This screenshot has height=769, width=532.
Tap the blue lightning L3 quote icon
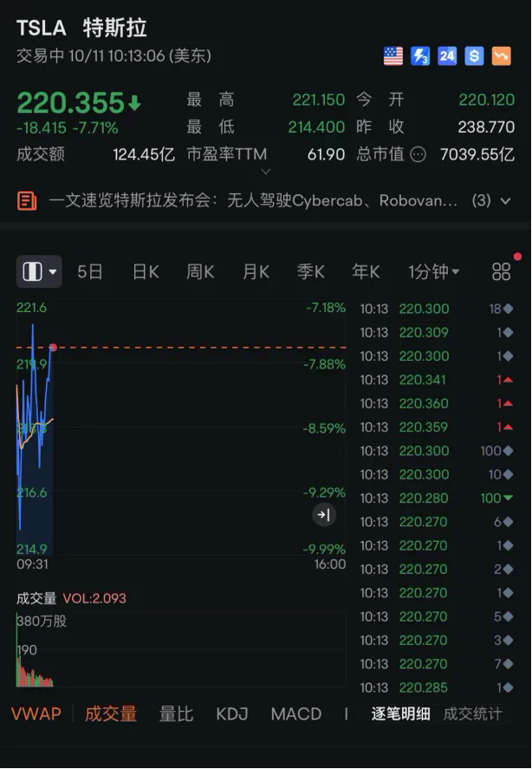pos(419,55)
